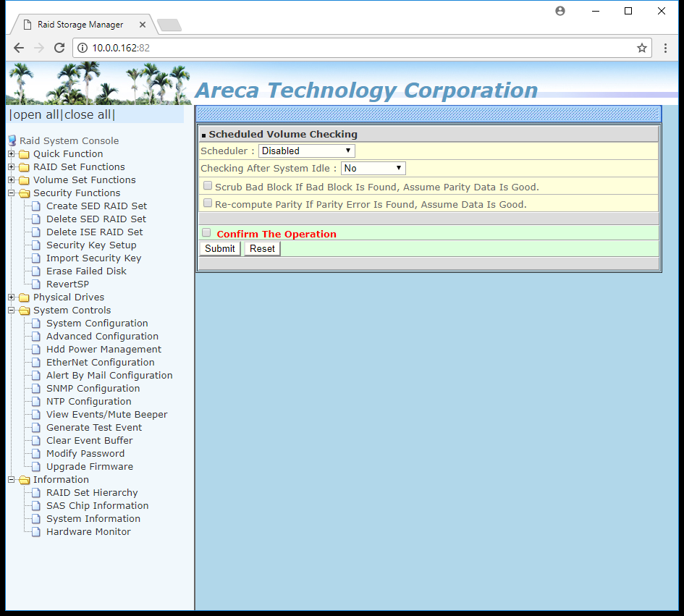Click the browser forward arrow icon
The image size is (684, 616).
[x=39, y=48]
